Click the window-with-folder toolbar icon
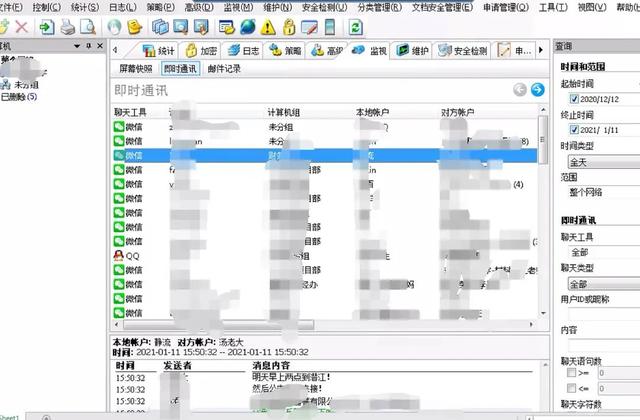 click(x=227, y=27)
